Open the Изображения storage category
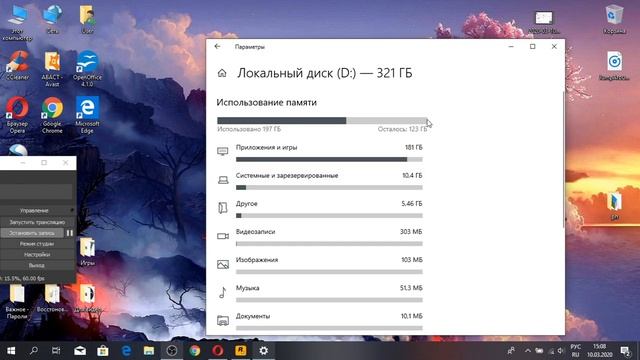The height and width of the screenshot is (360, 640). (320, 265)
